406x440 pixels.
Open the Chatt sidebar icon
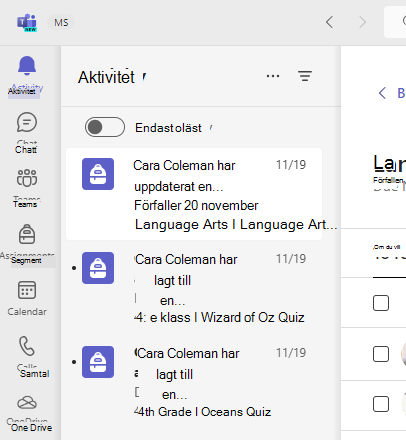(x=27, y=122)
